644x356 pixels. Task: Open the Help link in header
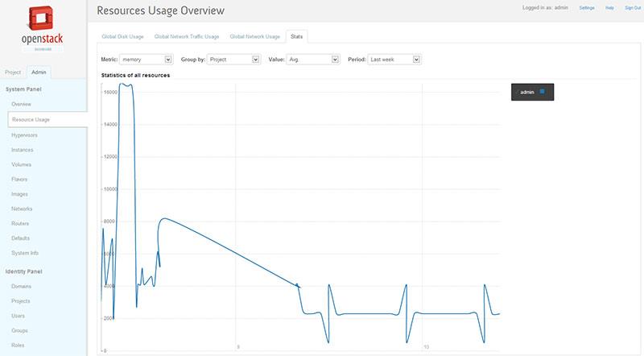pos(609,8)
